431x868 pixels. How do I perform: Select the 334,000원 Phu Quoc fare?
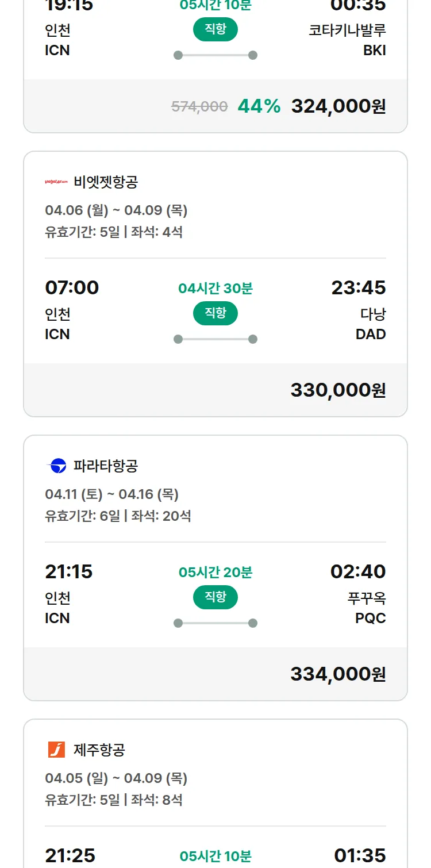tap(338, 674)
